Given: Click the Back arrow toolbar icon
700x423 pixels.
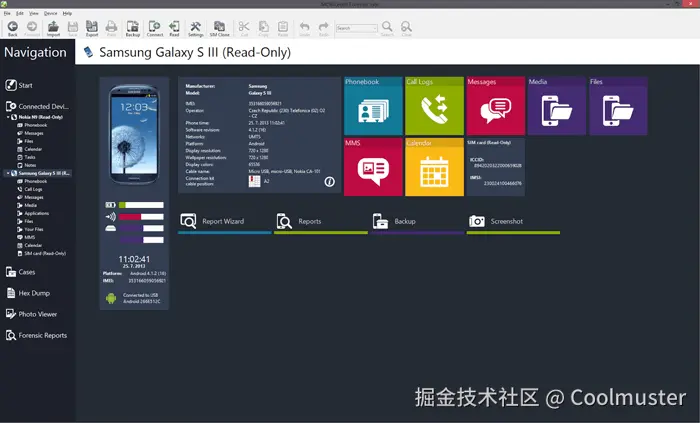Looking at the screenshot, I should tap(12, 29).
